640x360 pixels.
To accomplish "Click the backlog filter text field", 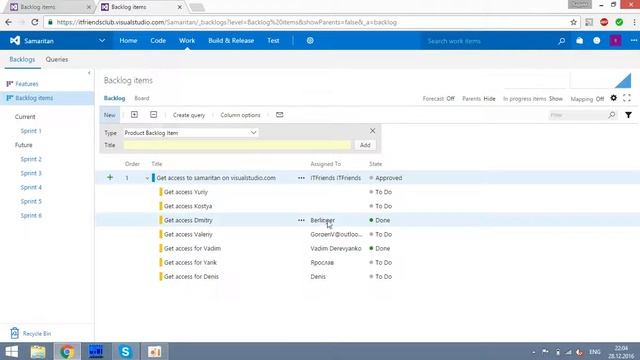I will point(578,115).
